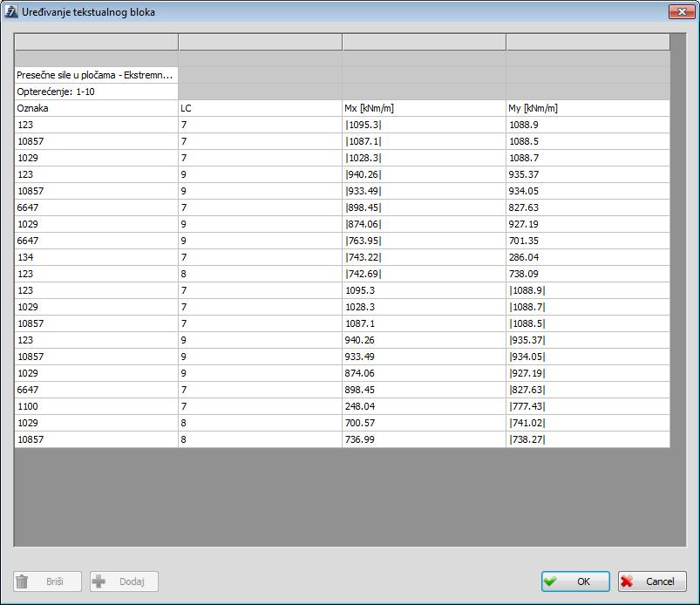Select the LC cell in the Oznaka 1100 row

click(261, 406)
